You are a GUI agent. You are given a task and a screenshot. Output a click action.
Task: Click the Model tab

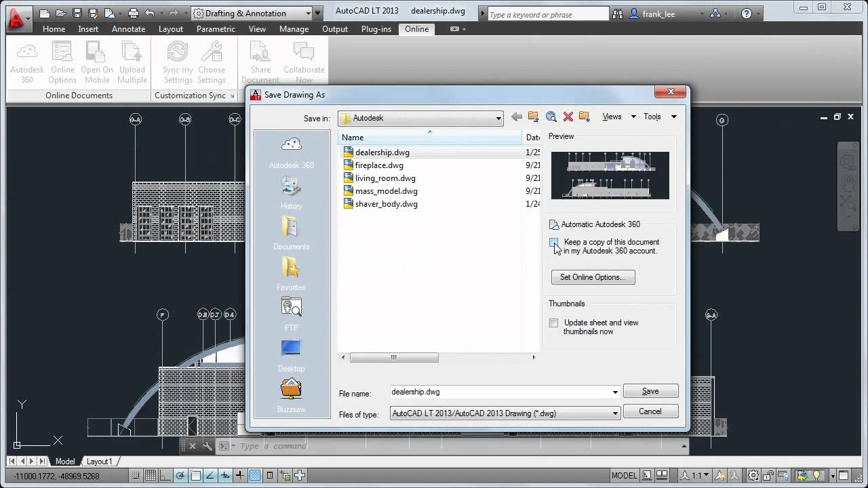tap(65, 462)
